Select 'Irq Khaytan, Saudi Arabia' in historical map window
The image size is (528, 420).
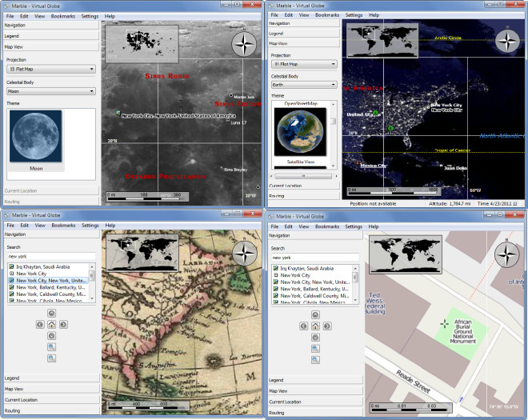point(42,266)
